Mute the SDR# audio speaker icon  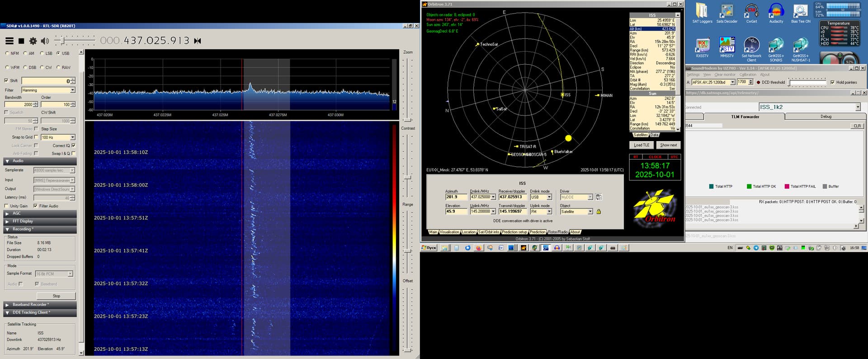45,41
